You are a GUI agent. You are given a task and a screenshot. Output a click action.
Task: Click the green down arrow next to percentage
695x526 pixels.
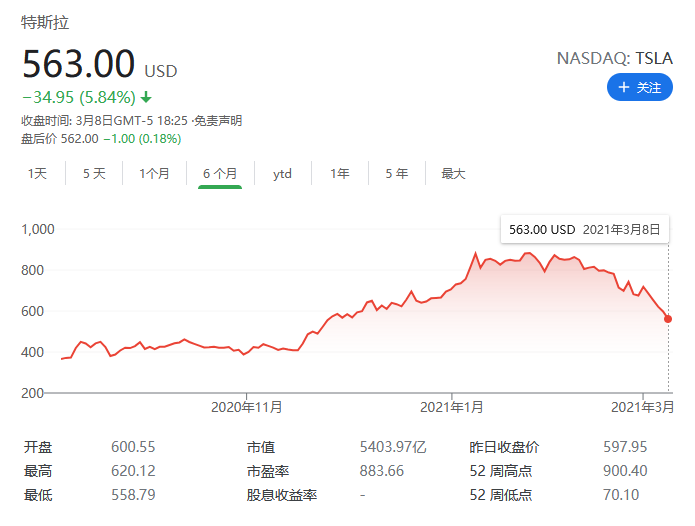pos(146,97)
